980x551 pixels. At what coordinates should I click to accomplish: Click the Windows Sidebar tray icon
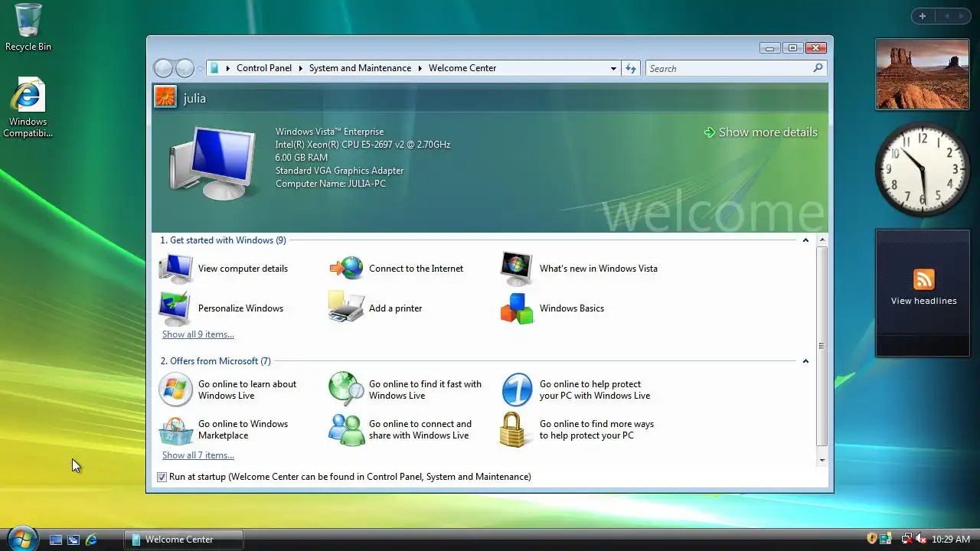pos(886,539)
